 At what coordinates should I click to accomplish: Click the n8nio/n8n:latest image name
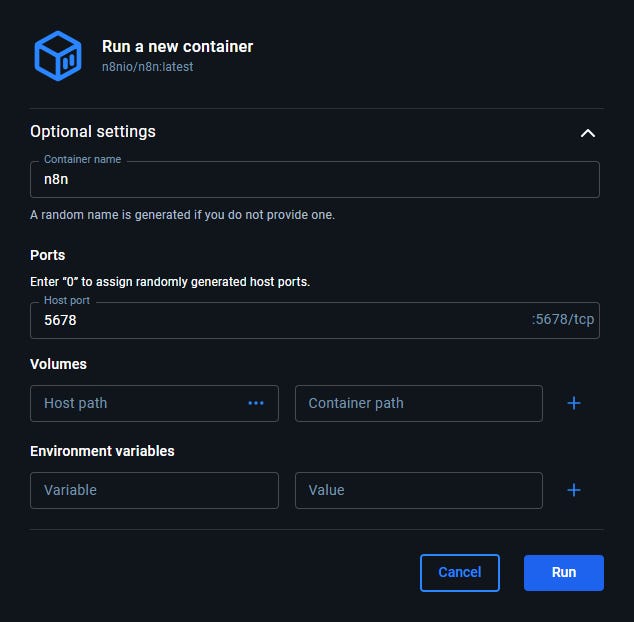coord(147,67)
